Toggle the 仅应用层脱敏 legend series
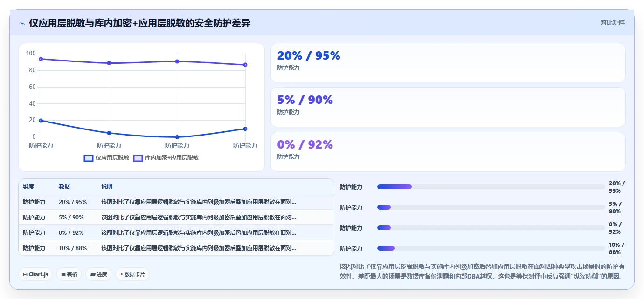 [x=106, y=158]
